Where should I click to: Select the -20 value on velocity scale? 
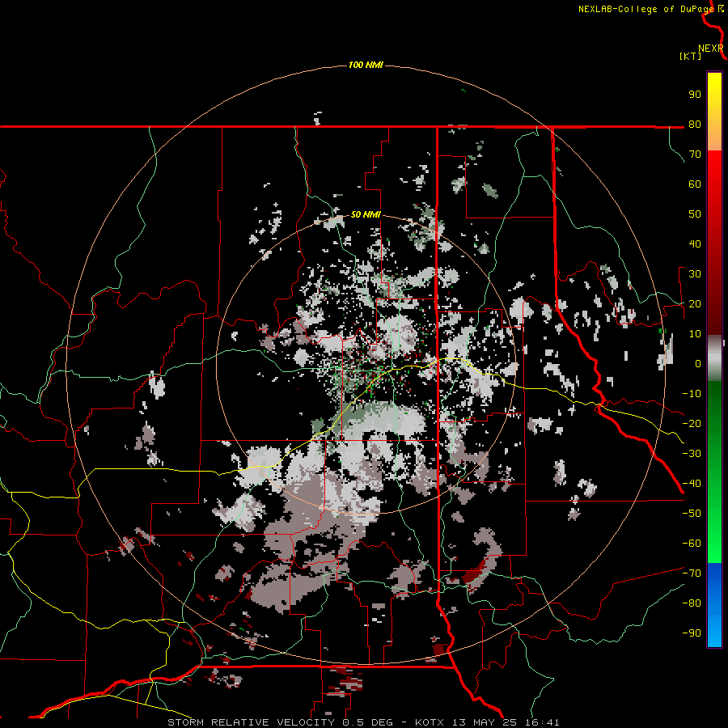coord(692,424)
